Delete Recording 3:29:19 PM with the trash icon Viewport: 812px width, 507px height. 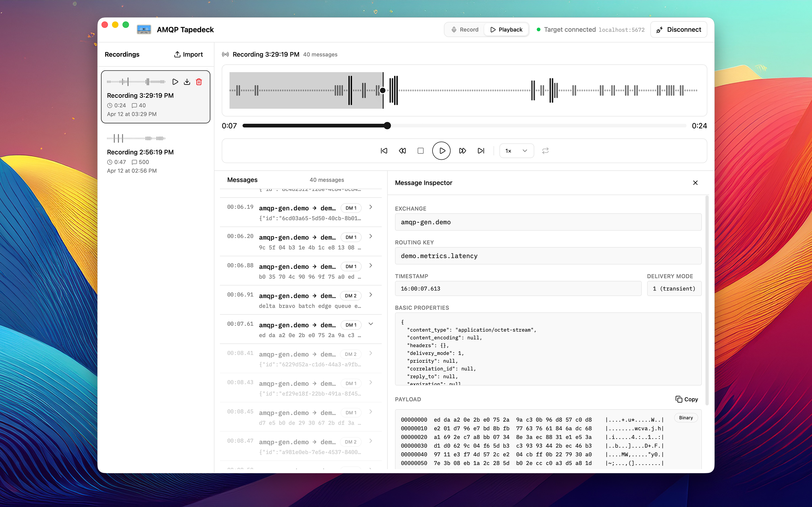199,81
